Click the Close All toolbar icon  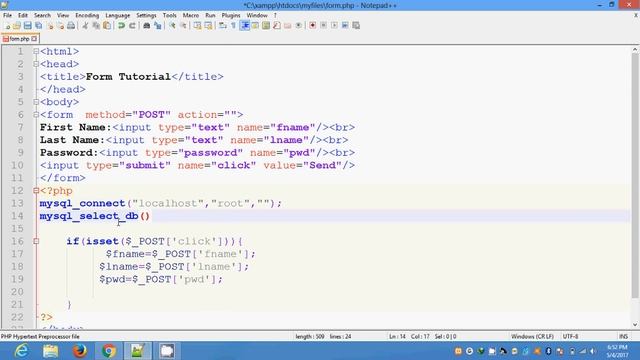click(x=60, y=26)
